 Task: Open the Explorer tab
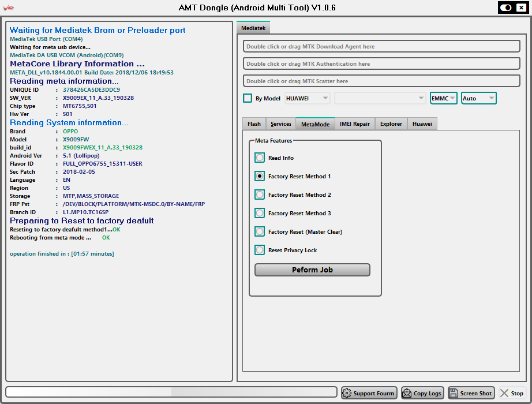391,124
